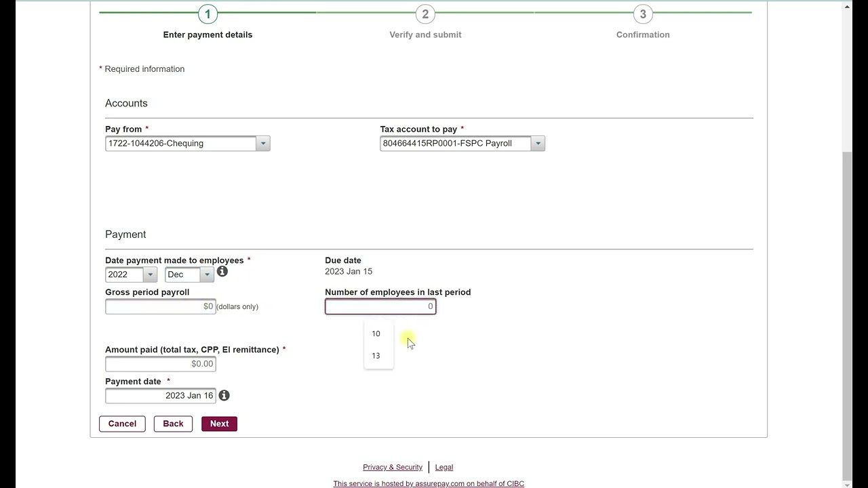Viewport: 868px width, 488px height.
Task: Click the (dollars only) hint text
Action: (x=237, y=306)
